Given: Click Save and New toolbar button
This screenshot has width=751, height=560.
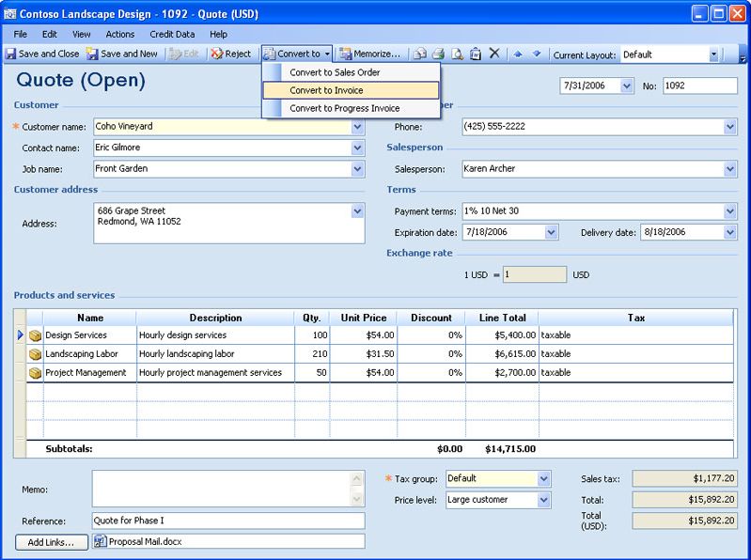Looking at the screenshot, I should click(122, 54).
